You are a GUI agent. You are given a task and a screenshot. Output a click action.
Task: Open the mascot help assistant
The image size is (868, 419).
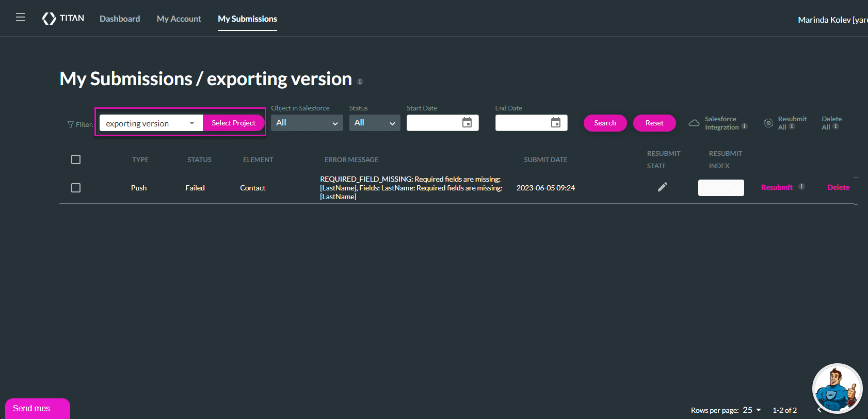click(837, 389)
